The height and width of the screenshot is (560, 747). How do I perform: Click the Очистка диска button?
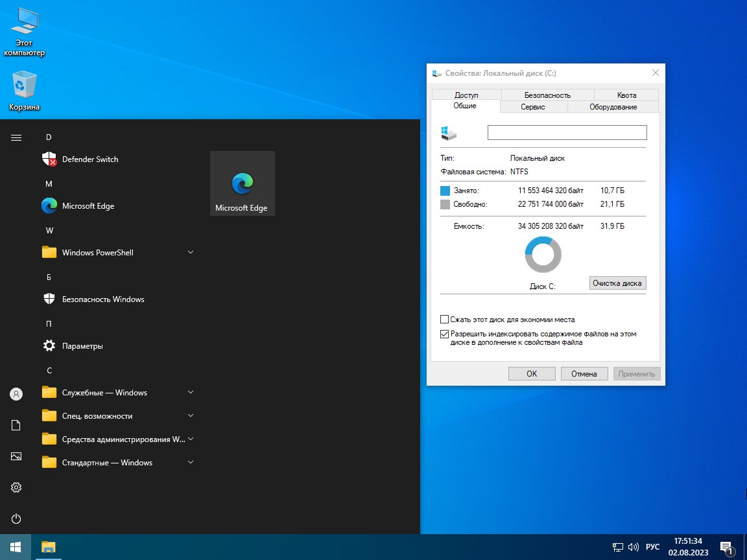click(x=617, y=283)
